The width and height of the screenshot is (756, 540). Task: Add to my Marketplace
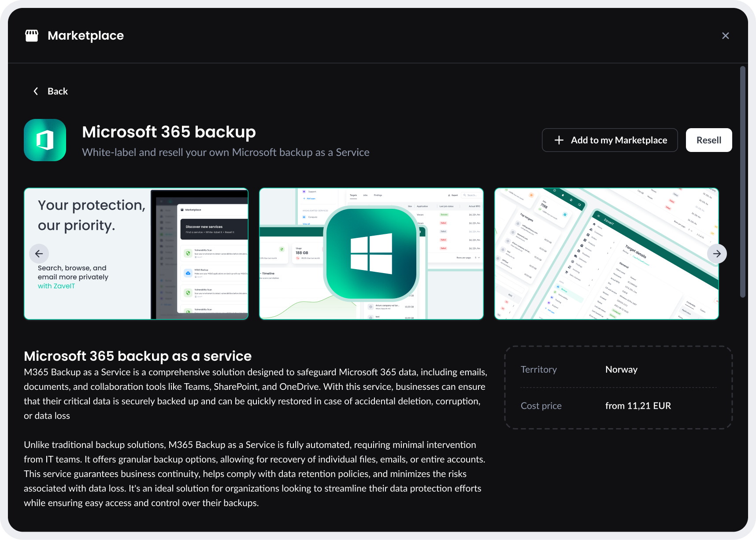(610, 140)
